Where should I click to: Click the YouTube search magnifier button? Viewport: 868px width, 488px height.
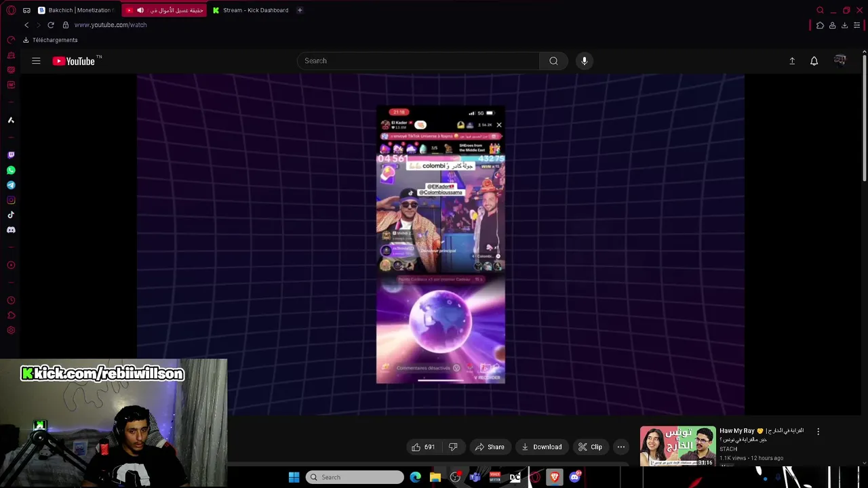click(554, 61)
